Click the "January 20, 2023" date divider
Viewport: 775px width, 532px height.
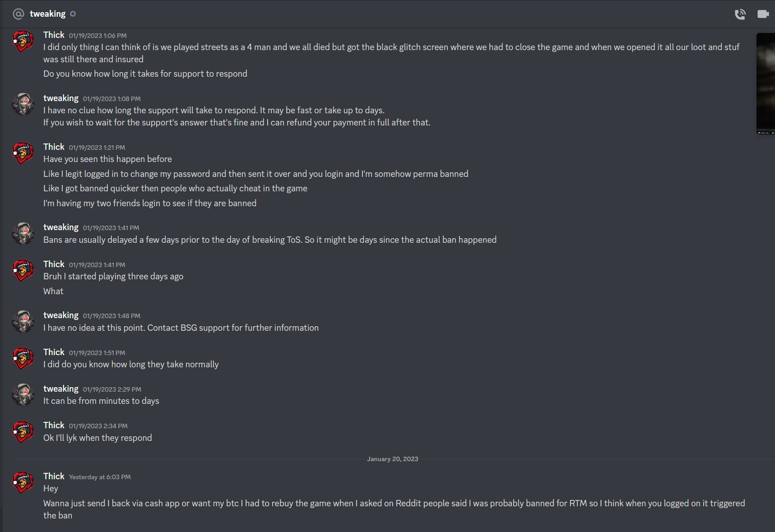click(392, 459)
